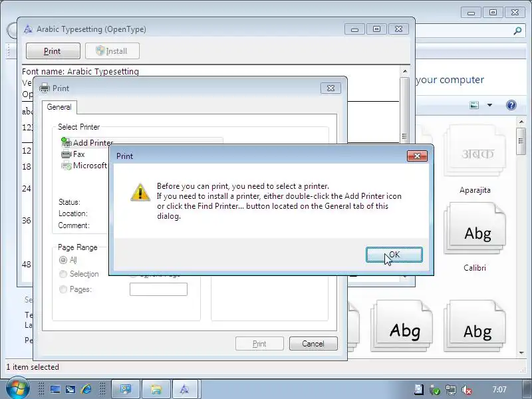Click the Action Center tray icon

[419, 390]
